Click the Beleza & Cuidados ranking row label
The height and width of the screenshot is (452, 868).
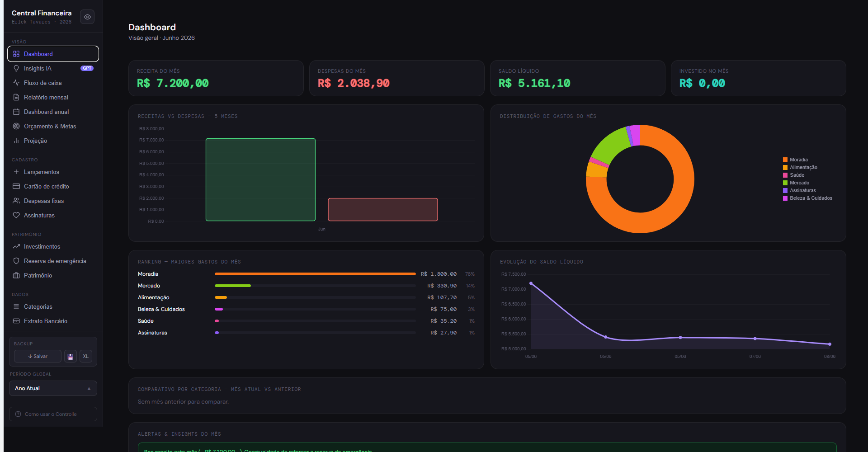pyautogui.click(x=161, y=309)
